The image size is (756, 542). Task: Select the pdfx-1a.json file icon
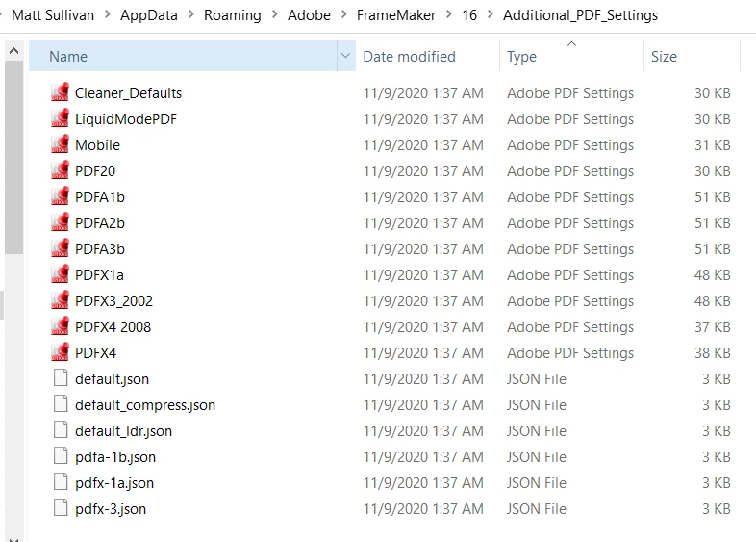61,482
